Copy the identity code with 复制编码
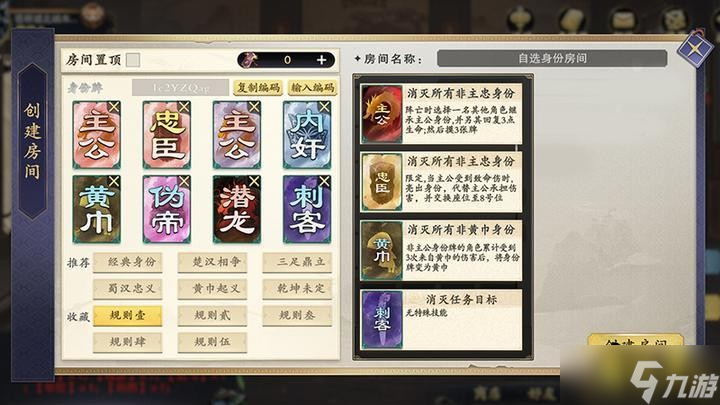The image size is (720, 405). [x=258, y=87]
